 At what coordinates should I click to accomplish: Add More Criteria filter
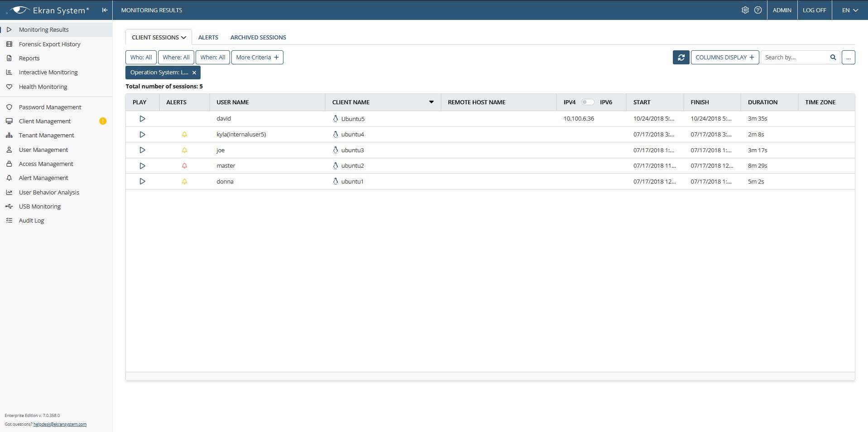point(257,58)
